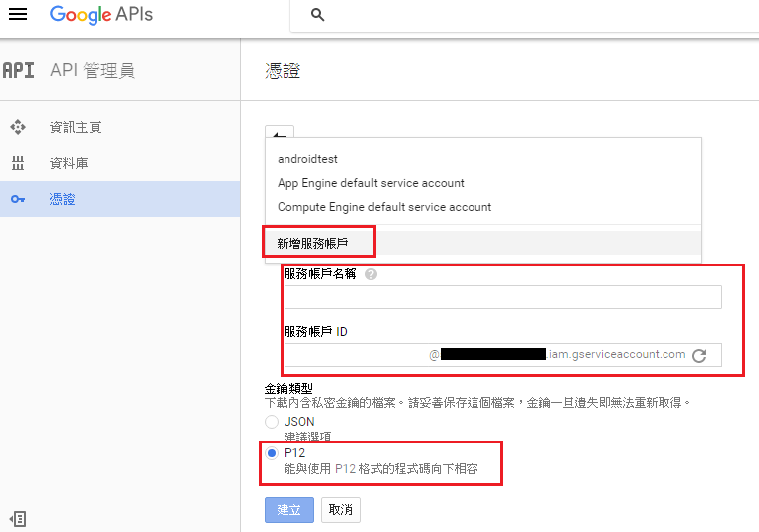Click the 資料庫 library icon
759x532 pixels.
[x=18, y=163]
